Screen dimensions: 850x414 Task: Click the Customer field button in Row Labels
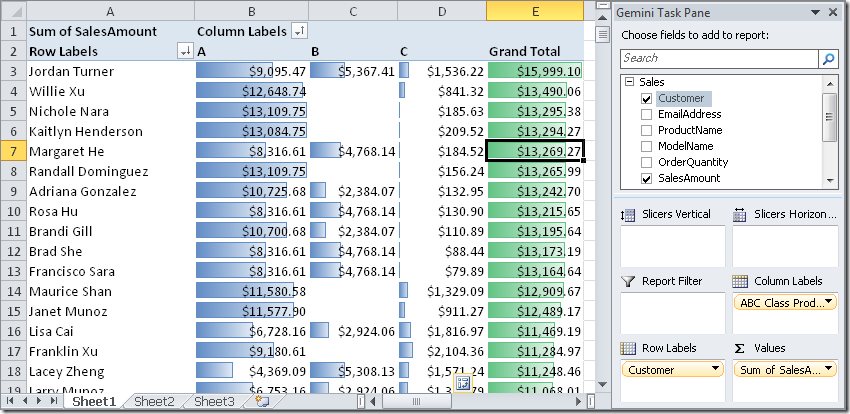click(671, 369)
